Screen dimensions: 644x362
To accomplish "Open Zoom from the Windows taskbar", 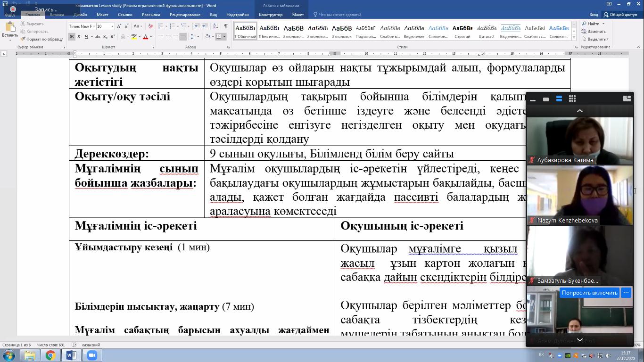I will pyautogui.click(x=92, y=355).
